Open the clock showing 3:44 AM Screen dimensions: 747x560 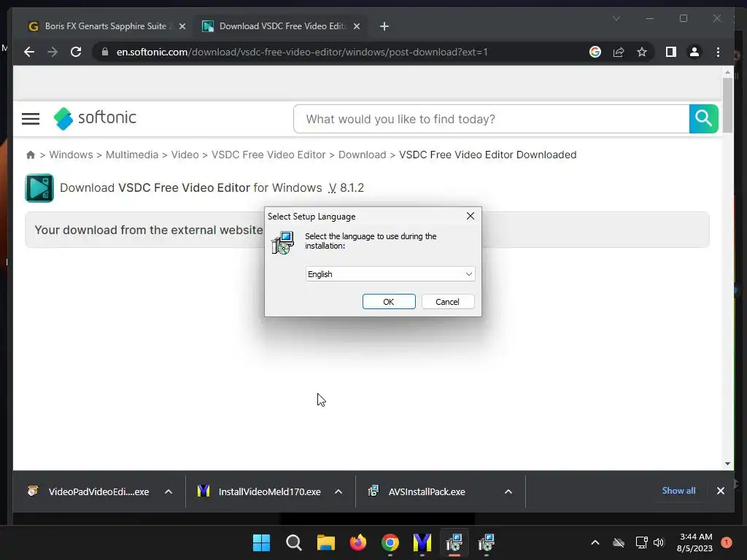694,542
